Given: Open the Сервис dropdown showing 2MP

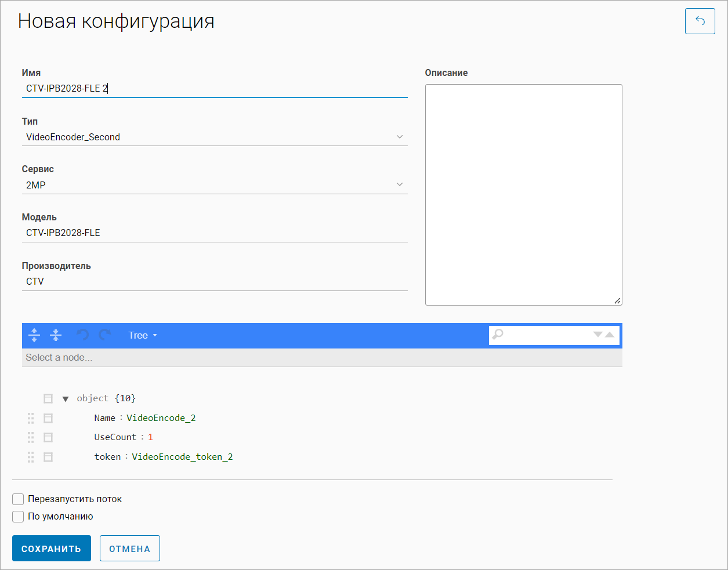Looking at the screenshot, I should point(215,185).
